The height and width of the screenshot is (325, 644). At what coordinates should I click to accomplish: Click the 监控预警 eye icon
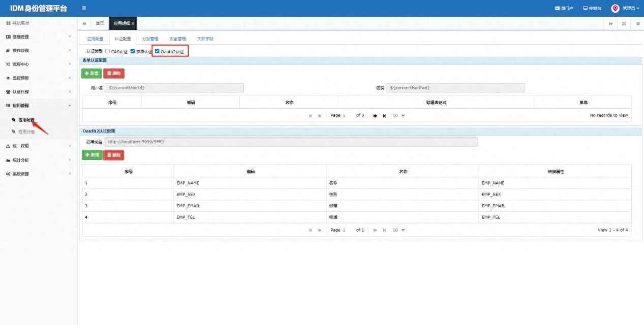[8, 78]
